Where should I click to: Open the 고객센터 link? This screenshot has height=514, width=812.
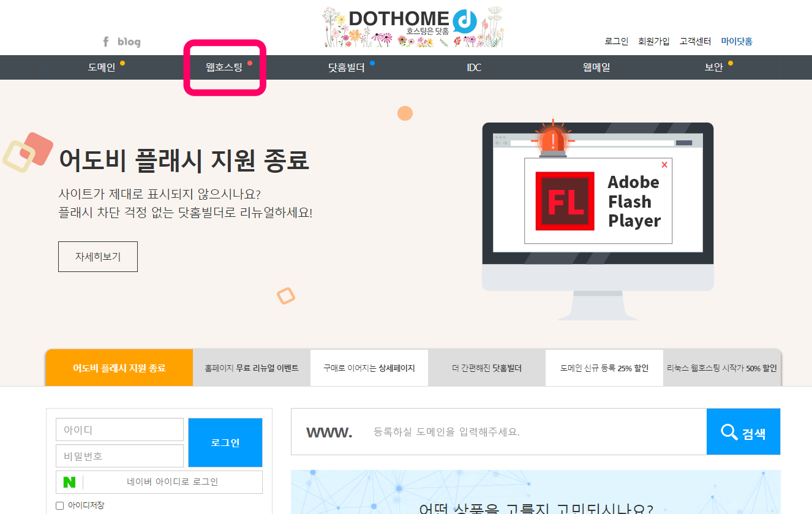pyautogui.click(x=695, y=41)
